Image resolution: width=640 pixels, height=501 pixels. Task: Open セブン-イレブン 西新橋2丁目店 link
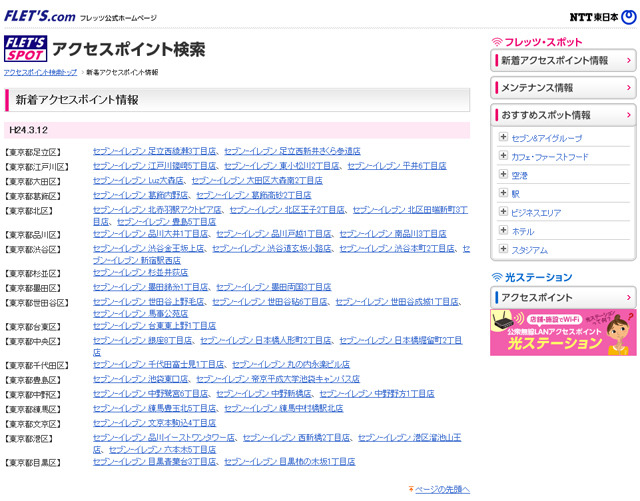tap(296, 438)
